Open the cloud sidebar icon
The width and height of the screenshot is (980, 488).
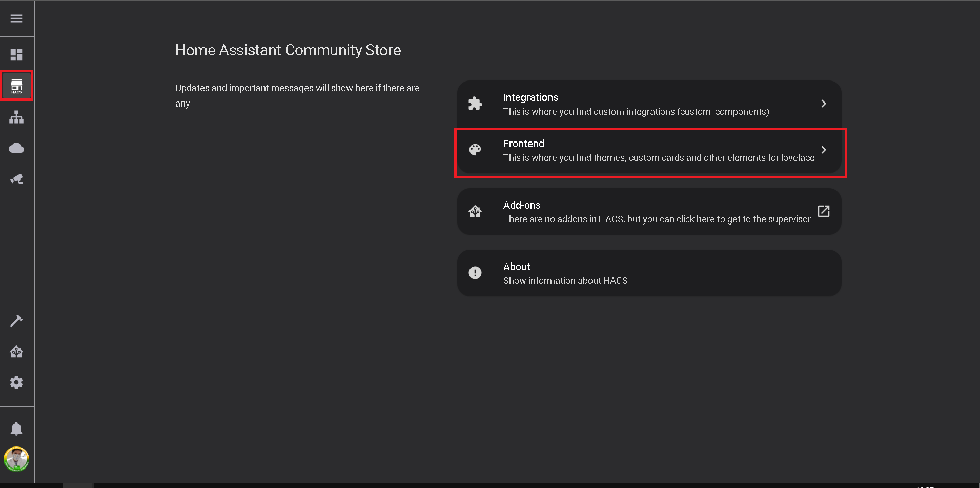tap(16, 148)
